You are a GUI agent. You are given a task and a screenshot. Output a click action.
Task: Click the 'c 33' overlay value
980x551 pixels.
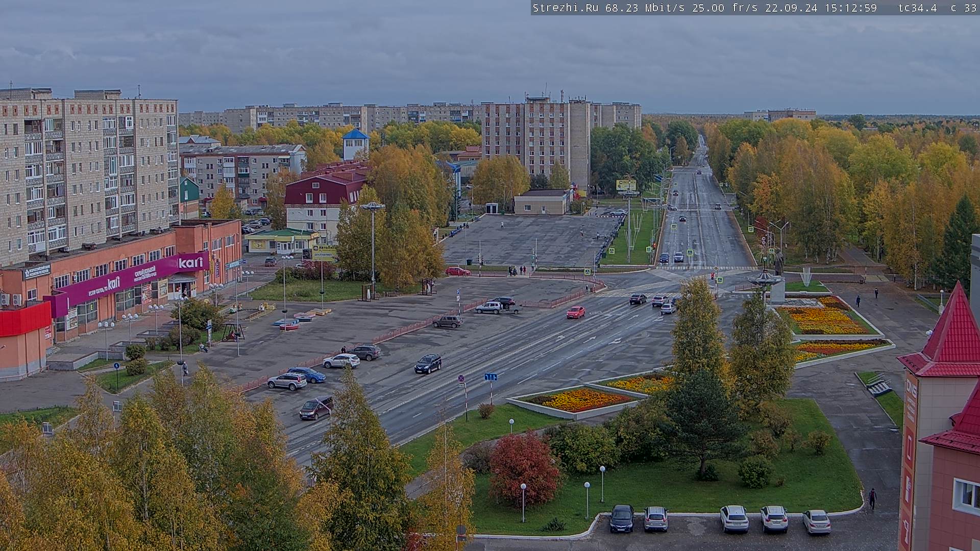963,8
